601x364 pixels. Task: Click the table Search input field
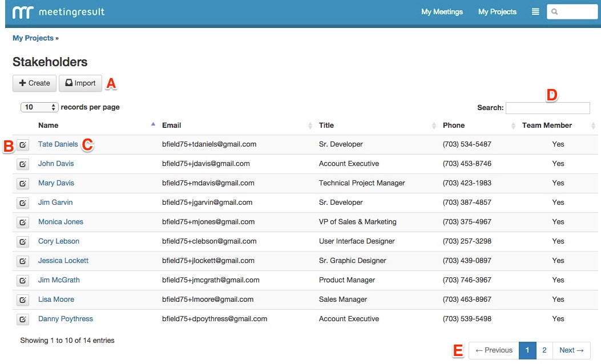[x=547, y=108]
